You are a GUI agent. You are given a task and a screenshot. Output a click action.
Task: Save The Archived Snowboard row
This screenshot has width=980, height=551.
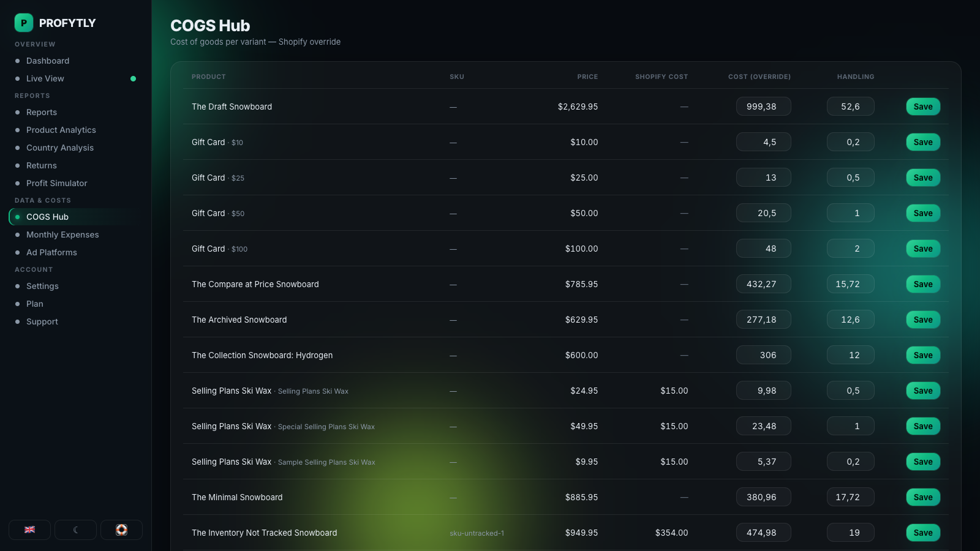tap(923, 320)
